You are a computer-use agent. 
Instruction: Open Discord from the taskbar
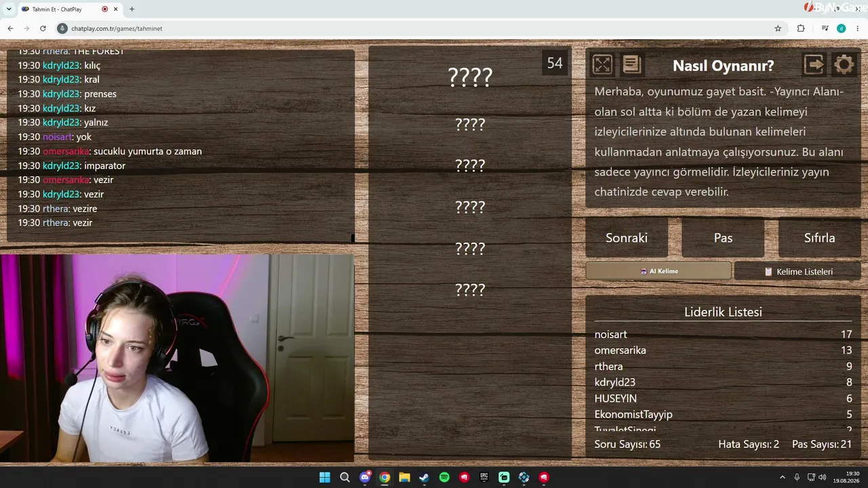click(x=365, y=477)
